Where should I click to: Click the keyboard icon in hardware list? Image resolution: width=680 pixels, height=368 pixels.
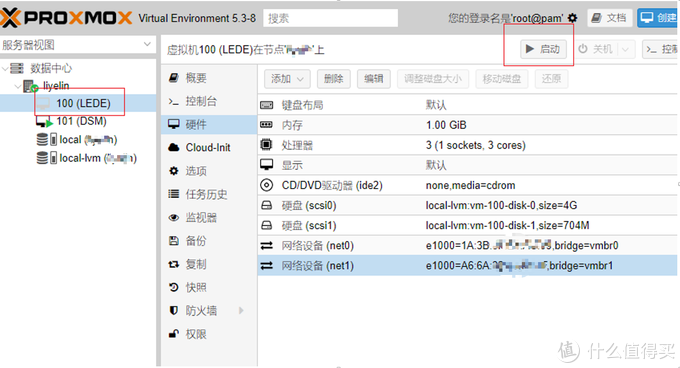tap(266, 105)
